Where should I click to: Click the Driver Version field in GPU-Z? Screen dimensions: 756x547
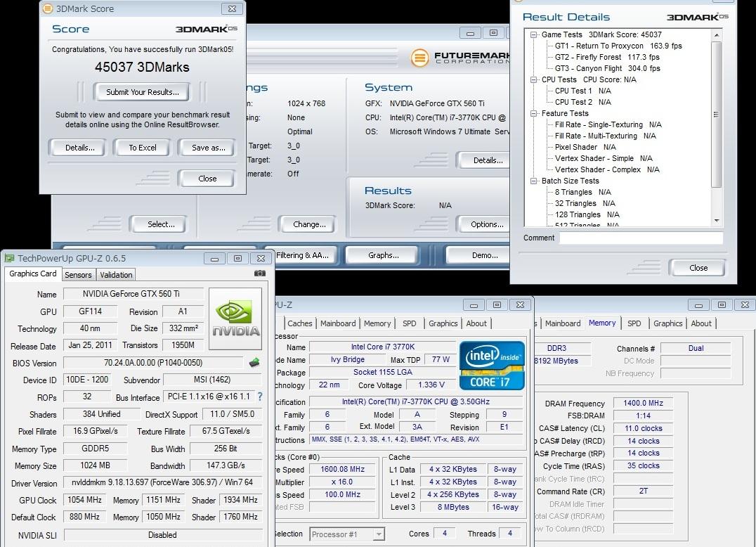(x=162, y=482)
